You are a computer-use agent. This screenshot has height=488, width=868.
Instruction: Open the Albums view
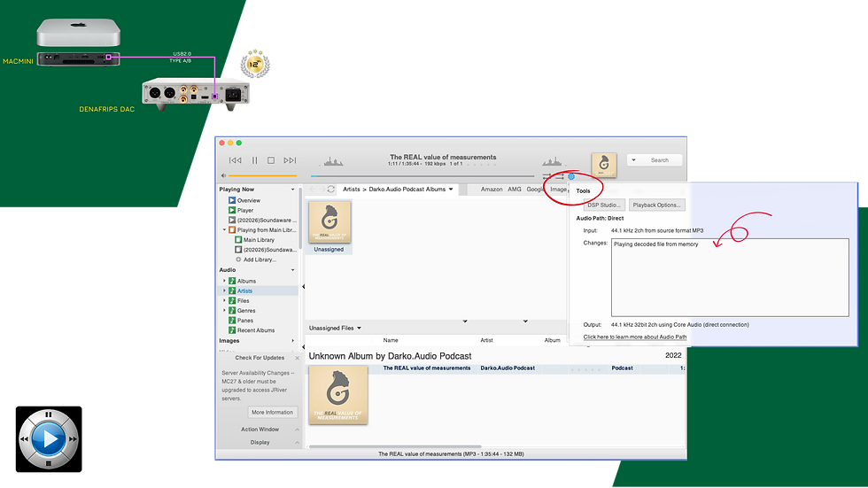tap(246, 281)
